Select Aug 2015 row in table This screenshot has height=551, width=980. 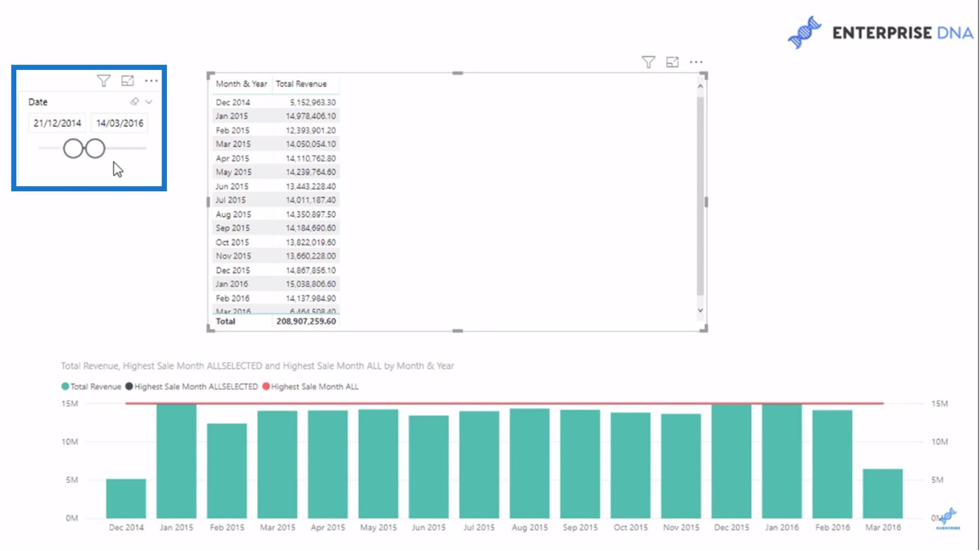click(276, 214)
